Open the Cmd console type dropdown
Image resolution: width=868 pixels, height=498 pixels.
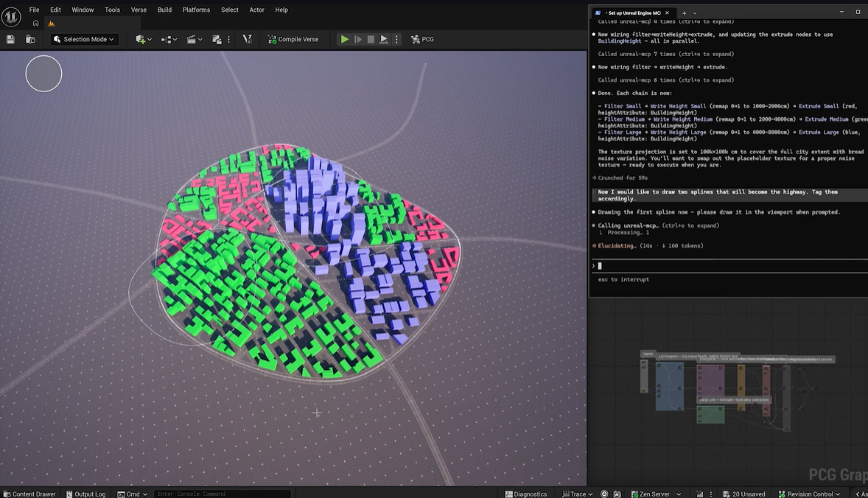click(x=133, y=494)
